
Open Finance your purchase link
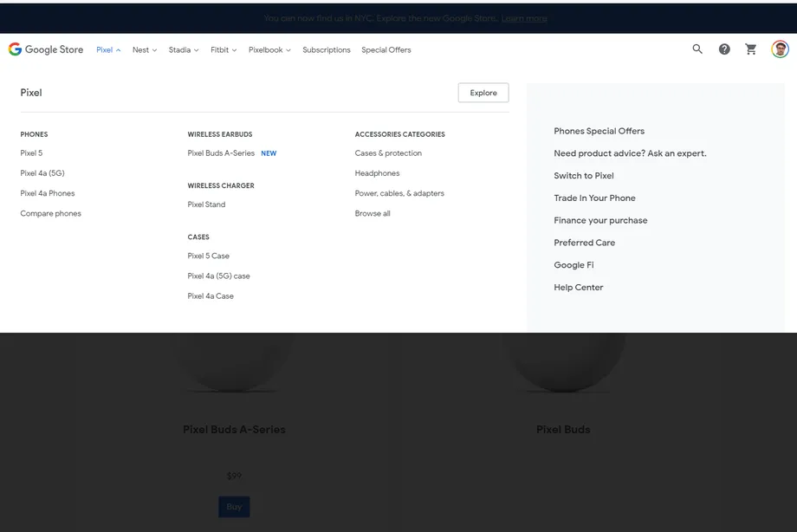(x=601, y=220)
